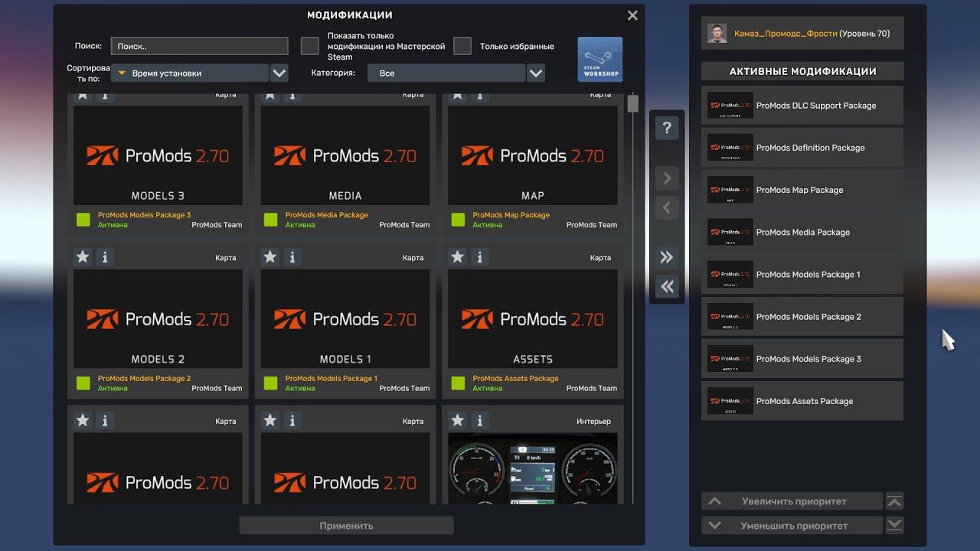This screenshot has width=980, height=551.
Task: Star the ProMods Models Package 1 mod
Action: 270,257
